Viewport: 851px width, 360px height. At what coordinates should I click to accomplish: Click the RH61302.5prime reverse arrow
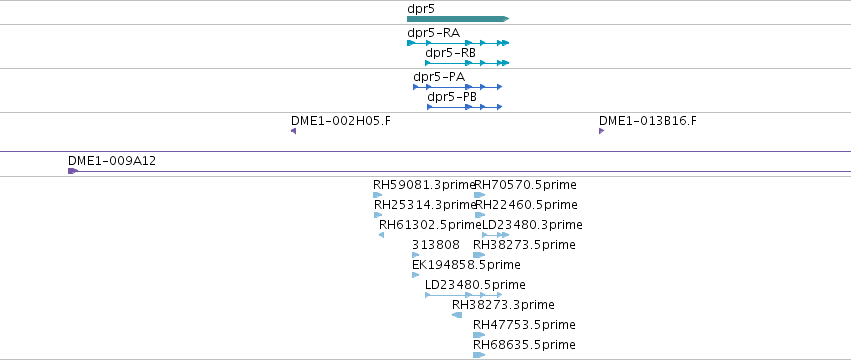pos(382,235)
